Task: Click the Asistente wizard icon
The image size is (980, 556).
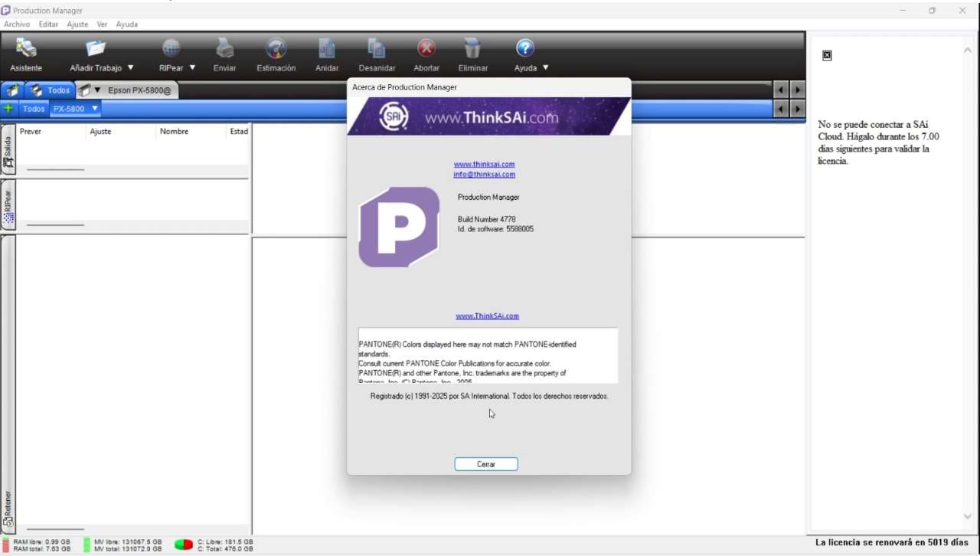Action: point(26,49)
